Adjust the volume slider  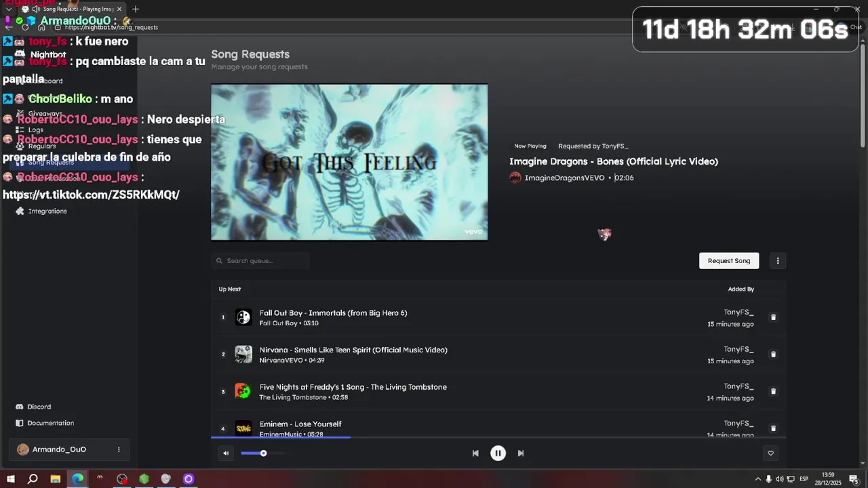coord(263,453)
